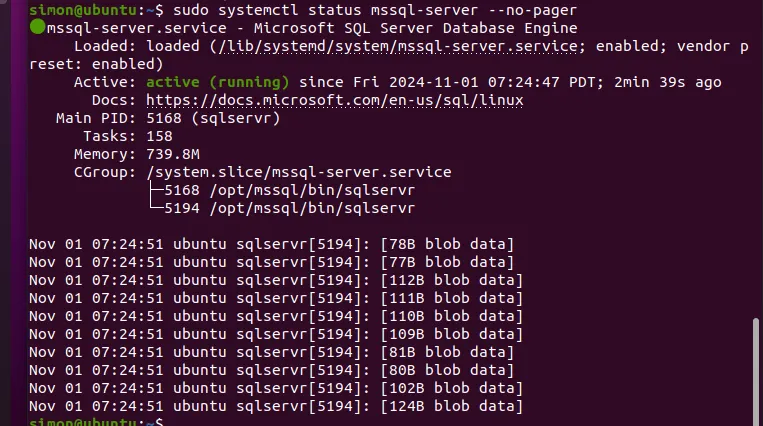Click the [112B blob data] log entry
This screenshot has width=763, height=426.
[451, 280]
